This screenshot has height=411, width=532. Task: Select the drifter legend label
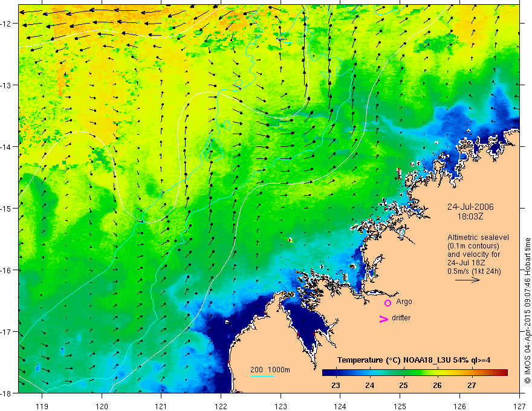point(401,318)
